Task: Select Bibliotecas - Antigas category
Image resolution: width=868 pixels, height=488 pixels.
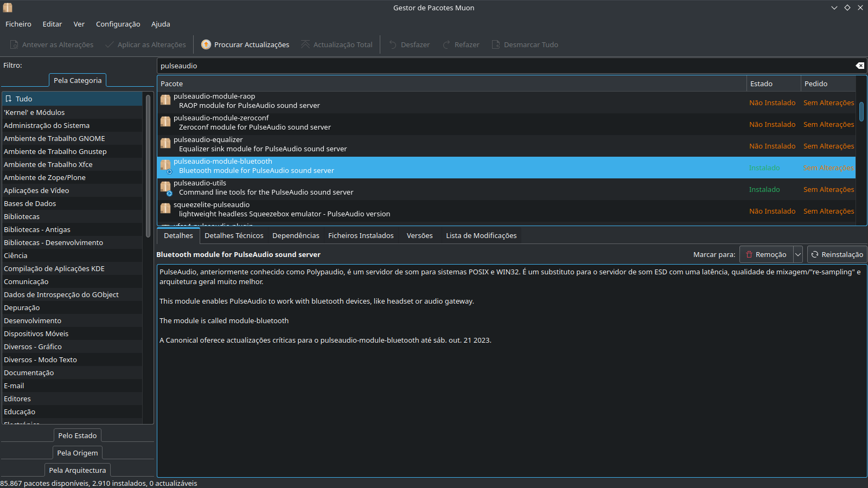Action: [72, 229]
